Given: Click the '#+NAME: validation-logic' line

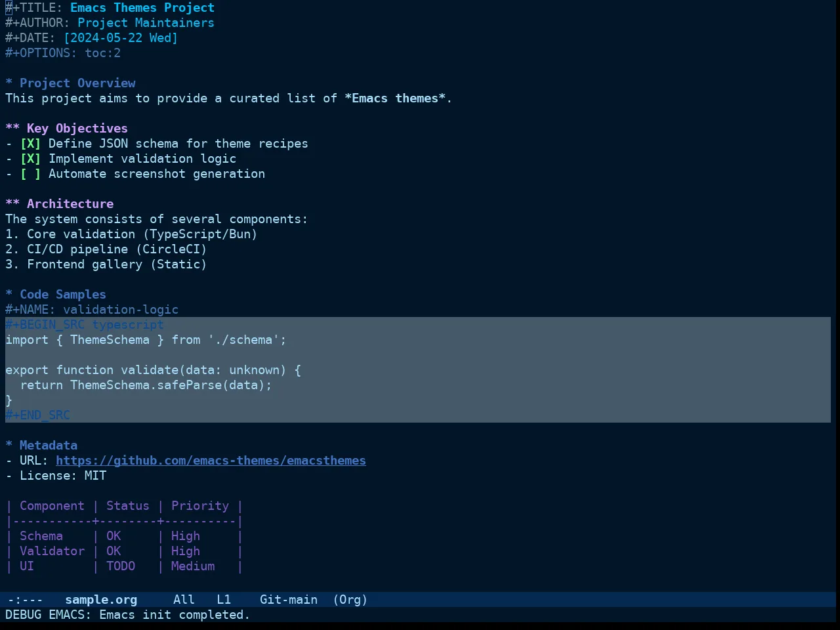Looking at the screenshot, I should [x=92, y=310].
